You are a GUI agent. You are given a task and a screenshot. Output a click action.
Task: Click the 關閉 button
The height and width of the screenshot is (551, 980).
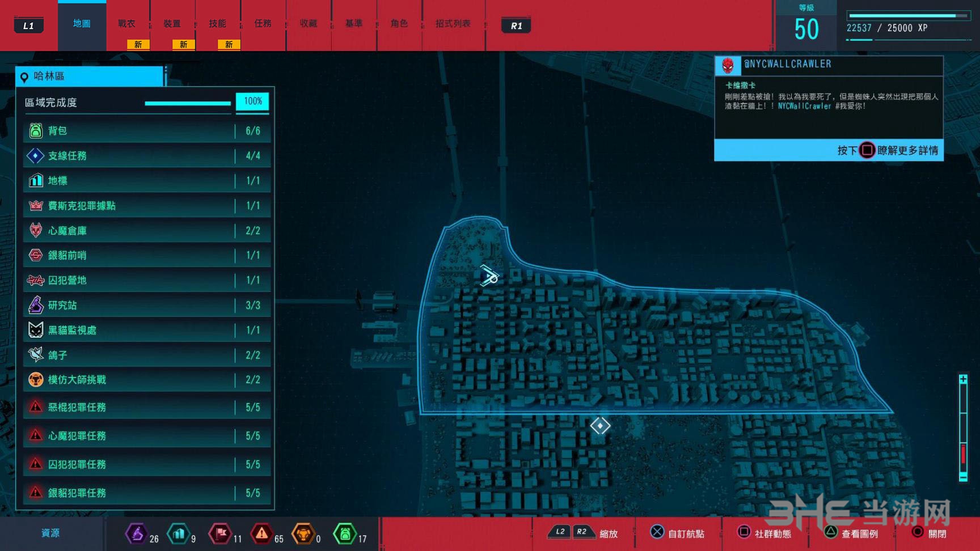[x=929, y=533]
